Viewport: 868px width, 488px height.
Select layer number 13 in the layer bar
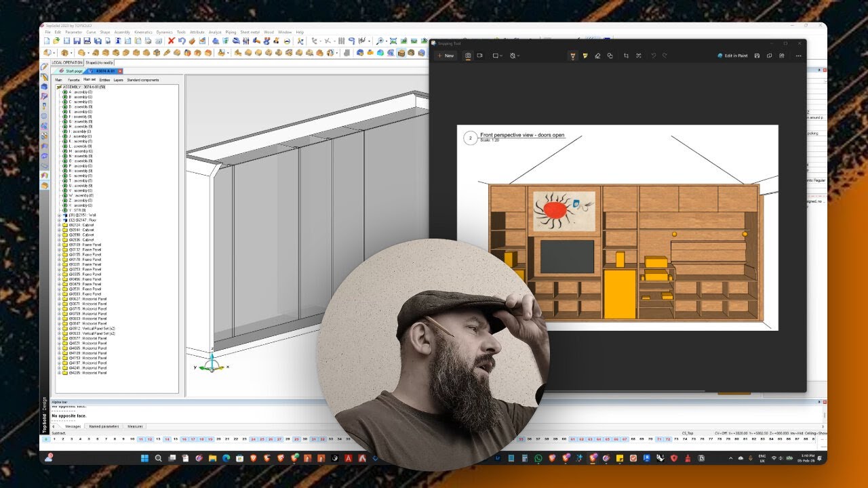(158, 439)
